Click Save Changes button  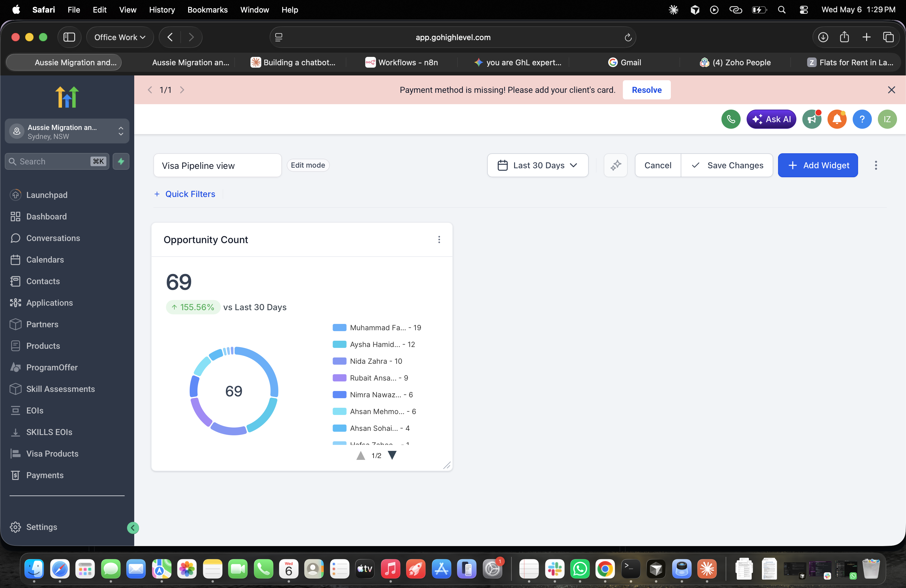coord(727,166)
